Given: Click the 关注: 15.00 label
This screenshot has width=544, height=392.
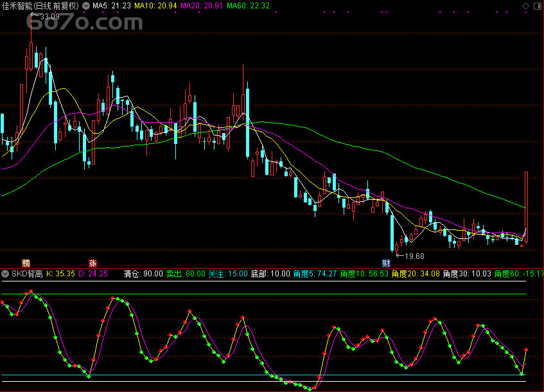Looking at the screenshot, I should tap(228, 274).
